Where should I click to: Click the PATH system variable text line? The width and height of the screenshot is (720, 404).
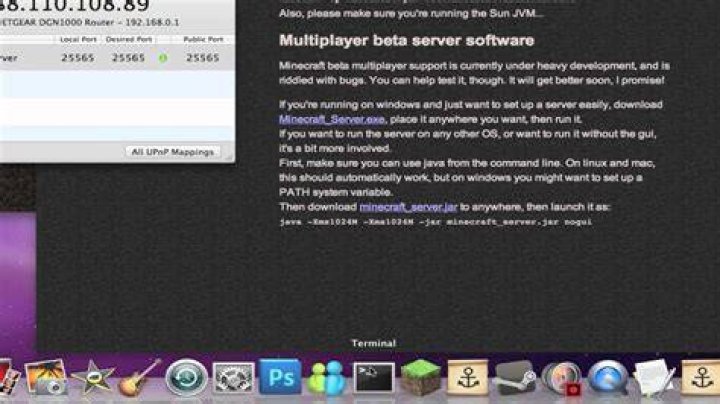[336, 192]
